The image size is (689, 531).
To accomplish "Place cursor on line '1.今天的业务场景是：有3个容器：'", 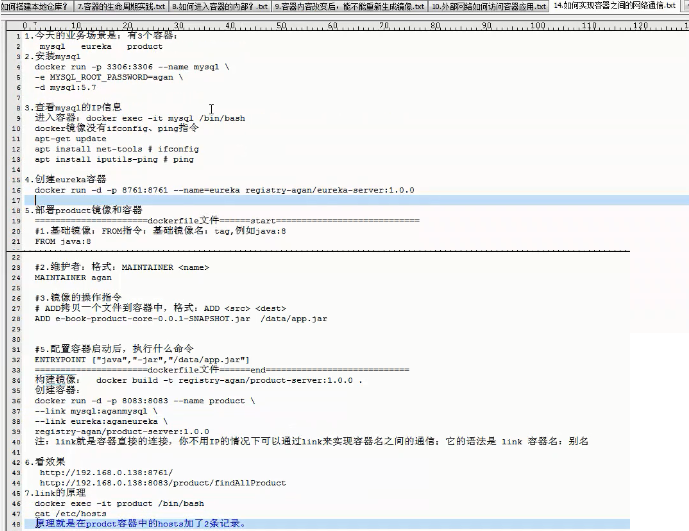I will pos(101,36).
